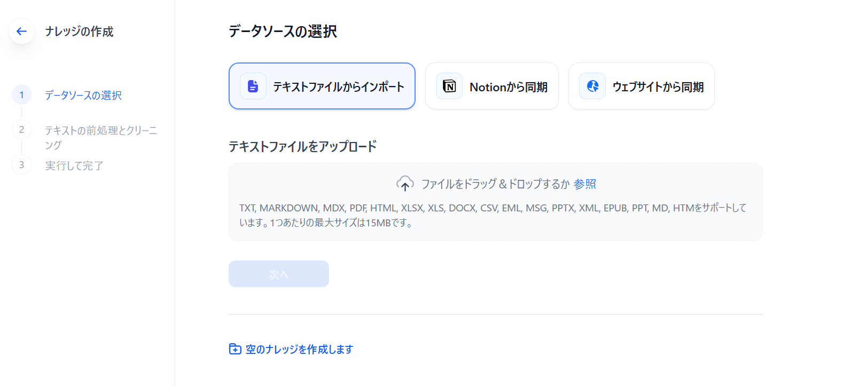868x387 pixels.
Task: Click ファイルをドラッグ＆ドロップするか text
Action: pos(495,184)
